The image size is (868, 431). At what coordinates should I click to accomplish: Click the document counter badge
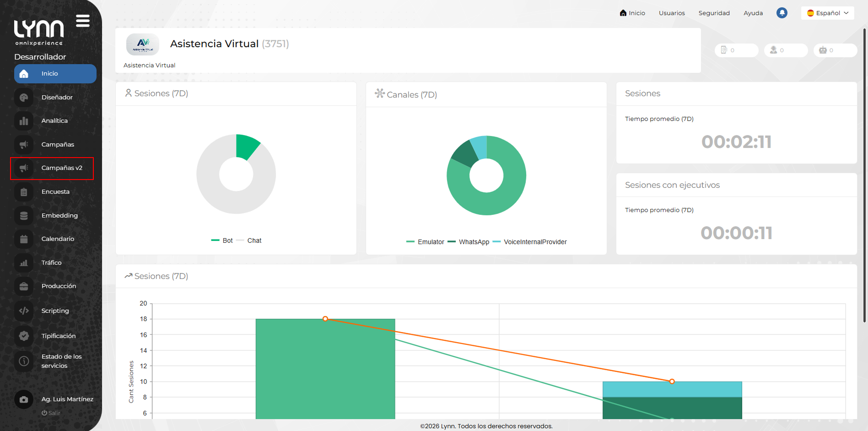[736, 50]
